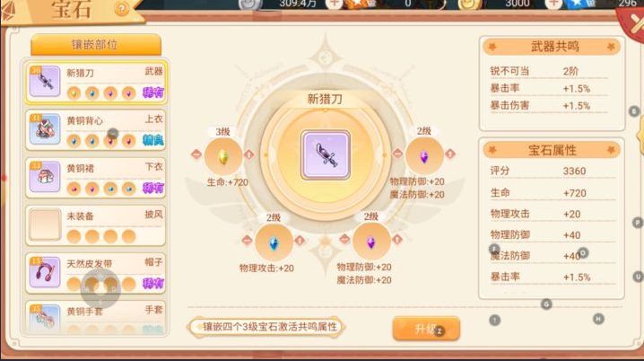Click the 升级 upgrade button
The image size is (644, 361).
point(426,329)
